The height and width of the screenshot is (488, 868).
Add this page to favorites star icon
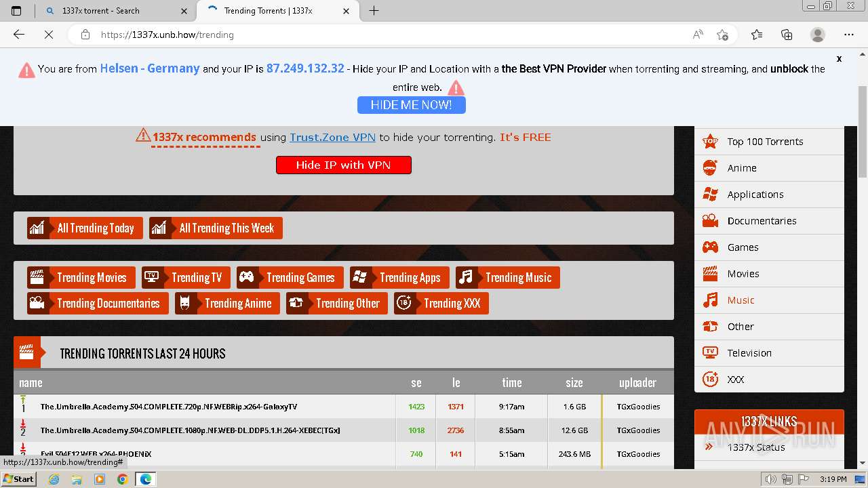[722, 35]
